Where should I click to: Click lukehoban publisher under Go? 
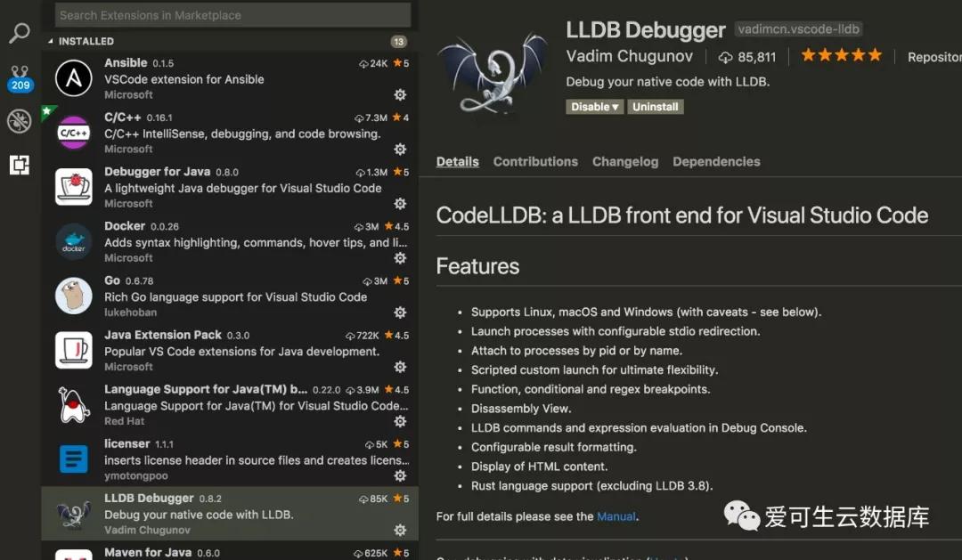(130, 312)
